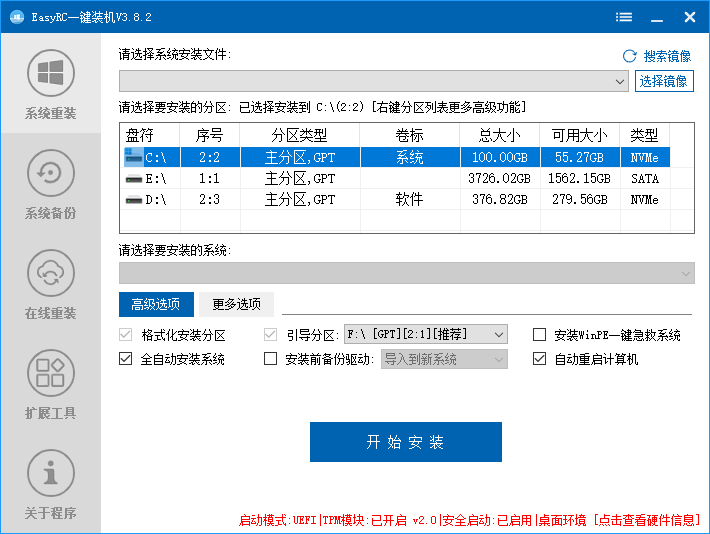This screenshot has width=710, height=534.
Task: Click the 搜索镜像 refresh icon
Action: (x=629, y=56)
